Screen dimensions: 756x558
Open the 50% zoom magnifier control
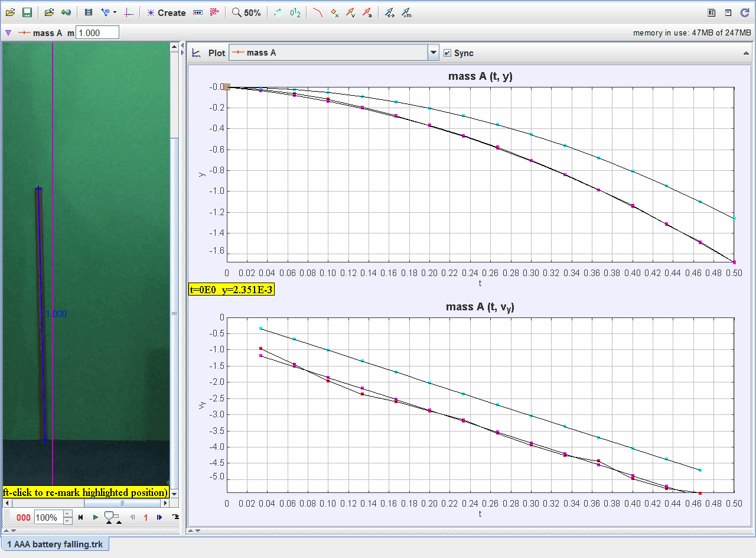pos(246,12)
